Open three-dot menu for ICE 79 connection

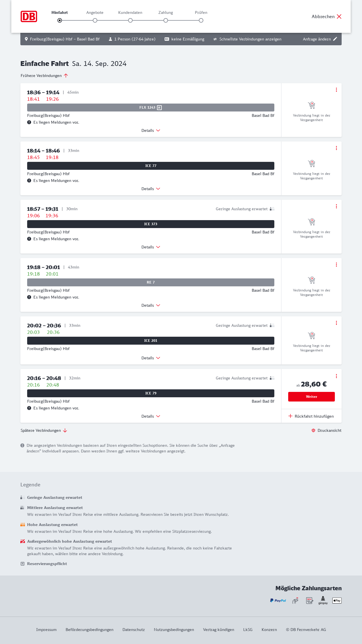(x=336, y=376)
